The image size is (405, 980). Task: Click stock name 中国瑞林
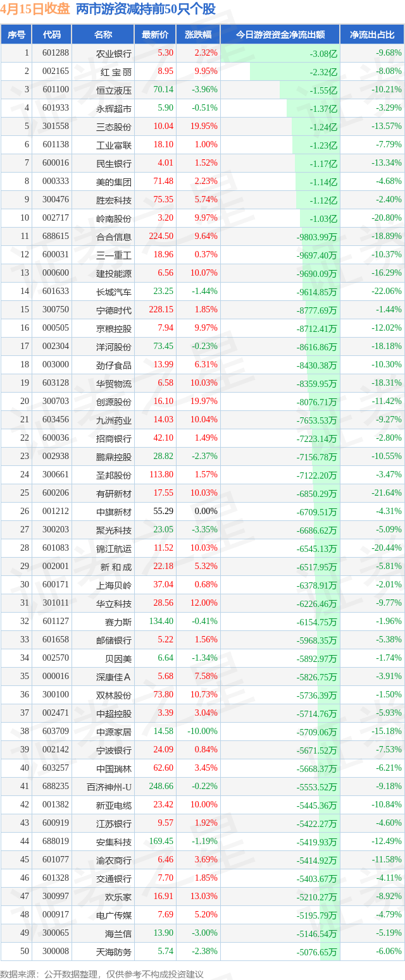[114, 768]
